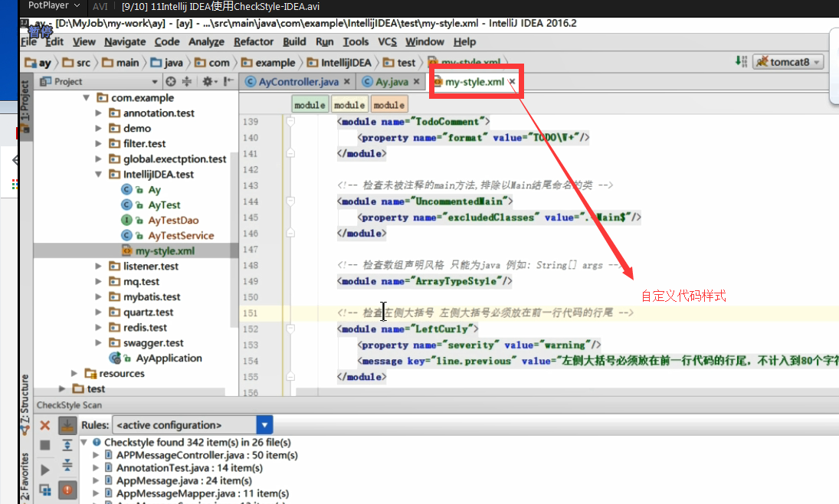Open the Structure side tool tab
This screenshot has height=504, width=839.
click(x=25, y=404)
